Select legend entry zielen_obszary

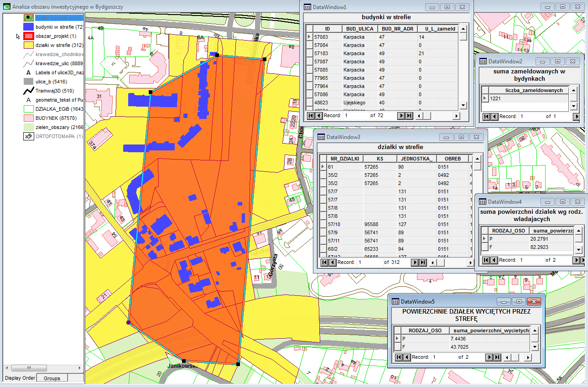point(59,127)
